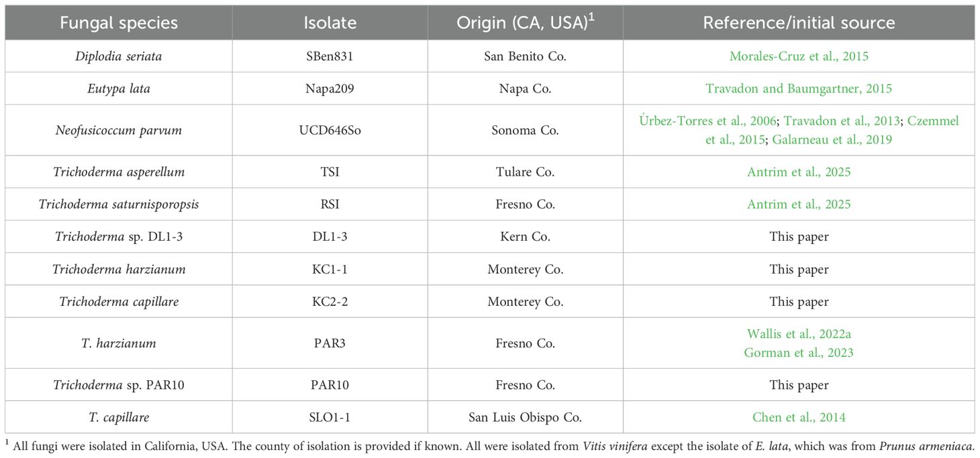Click the Neofusicoccum parvum species cell
The width and height of the screenshot is (980, 458).
pos(119,130)
